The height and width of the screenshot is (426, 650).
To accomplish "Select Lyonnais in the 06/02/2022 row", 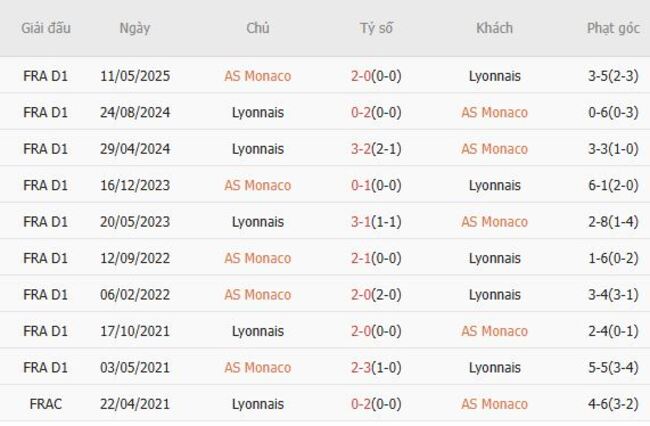I will pyautogui.click(x=494, y=295).
